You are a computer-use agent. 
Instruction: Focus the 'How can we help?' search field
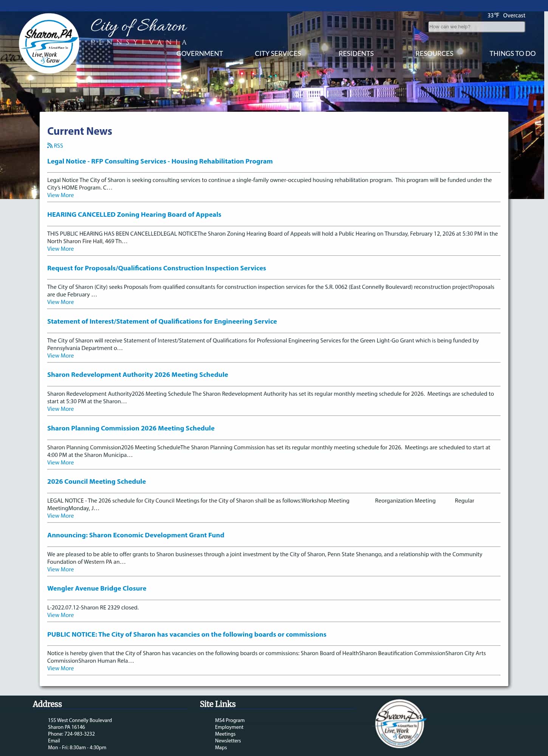coord(476,27)
